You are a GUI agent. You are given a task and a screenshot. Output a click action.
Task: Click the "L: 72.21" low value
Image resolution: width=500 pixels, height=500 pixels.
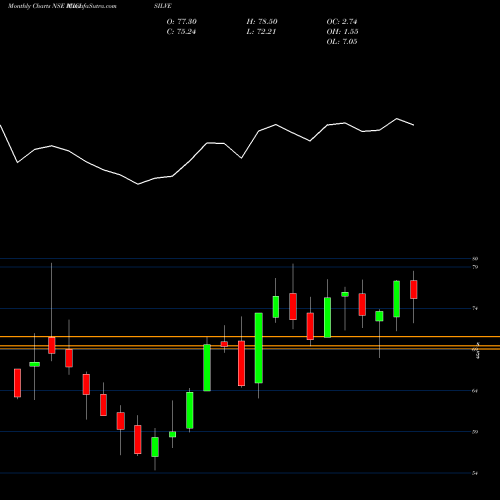point(261,32)
